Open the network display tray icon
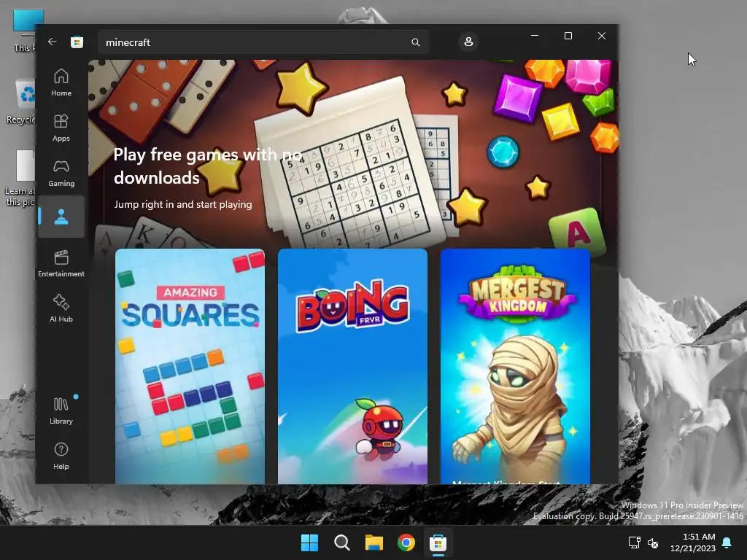This screenshot has width=747, height=560. coord(634,542)
